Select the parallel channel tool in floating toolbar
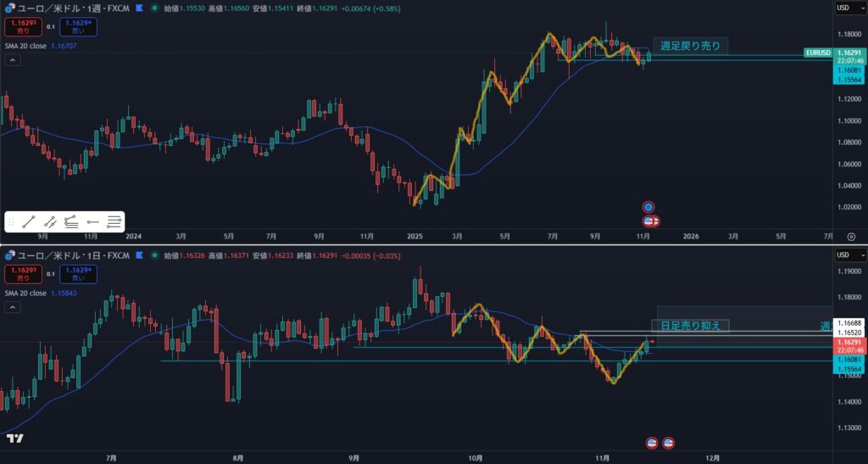The height and width of the screenshot is (464, 868). tap(50, 222)
